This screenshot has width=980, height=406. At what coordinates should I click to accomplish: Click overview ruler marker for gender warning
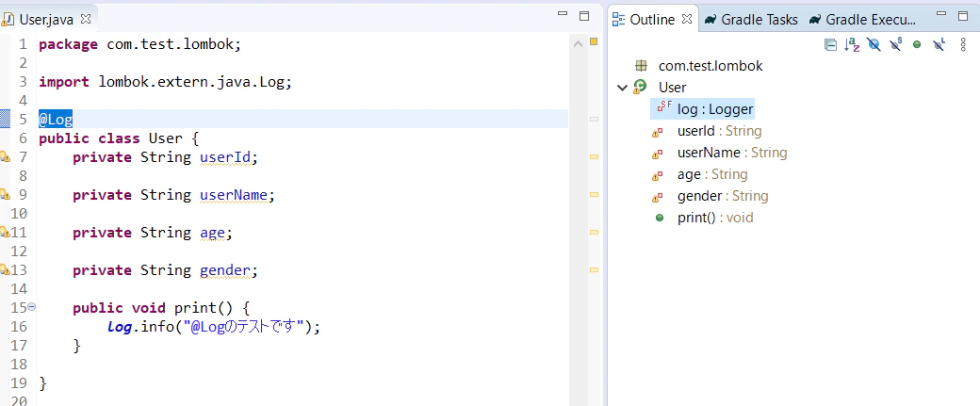point(595,269)
